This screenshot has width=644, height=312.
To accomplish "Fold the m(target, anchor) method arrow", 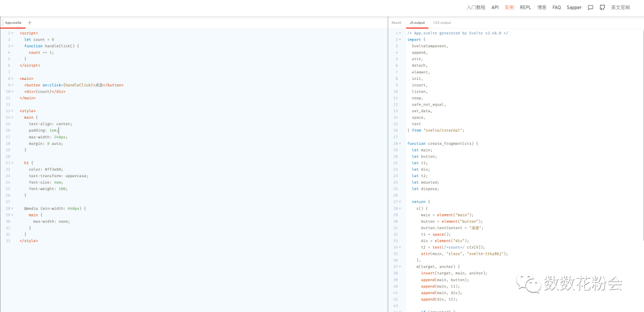I will 400,267.
